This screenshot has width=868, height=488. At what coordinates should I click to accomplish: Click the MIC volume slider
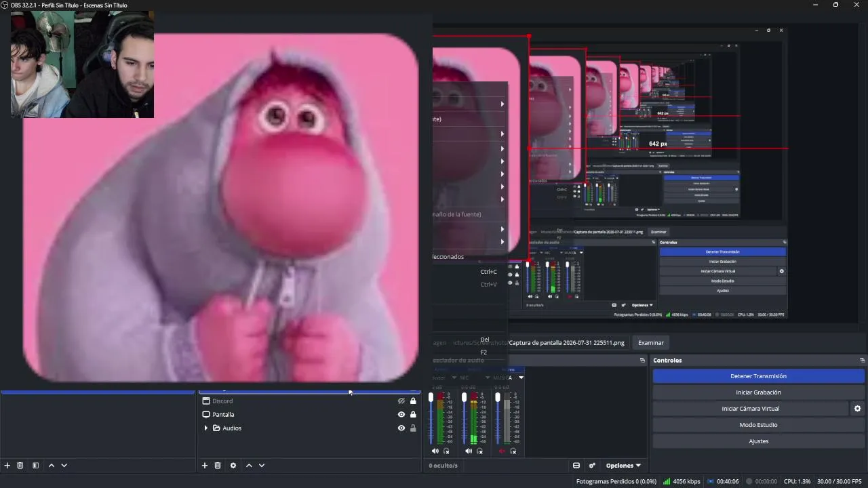coord(464,419)
